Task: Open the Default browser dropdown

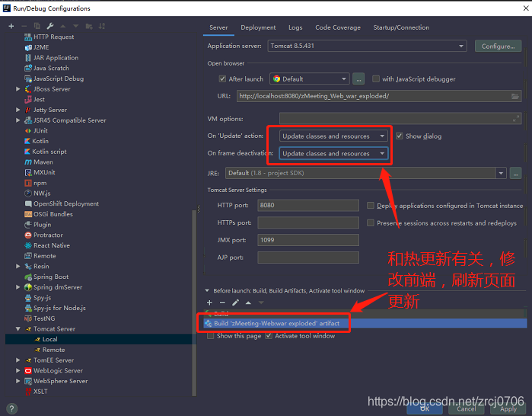Action: 310,78
